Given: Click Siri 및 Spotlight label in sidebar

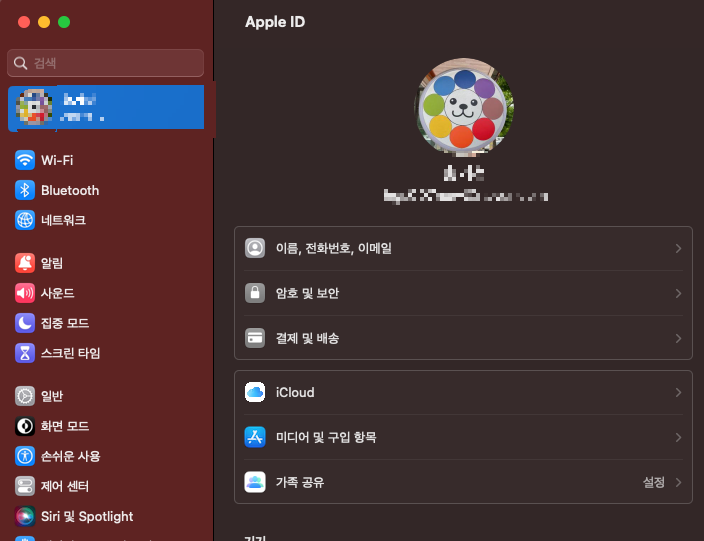Looking at the screenshot, I should (87, 516).
